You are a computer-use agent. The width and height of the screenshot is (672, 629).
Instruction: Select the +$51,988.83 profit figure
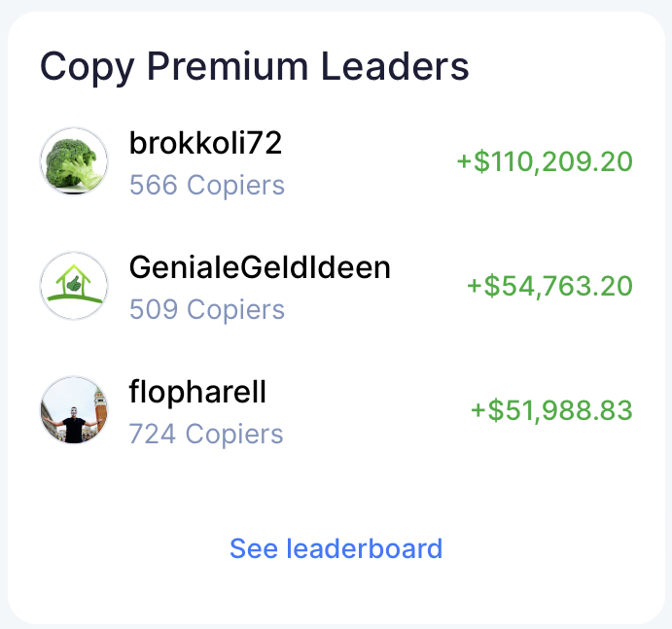(551, 410)
